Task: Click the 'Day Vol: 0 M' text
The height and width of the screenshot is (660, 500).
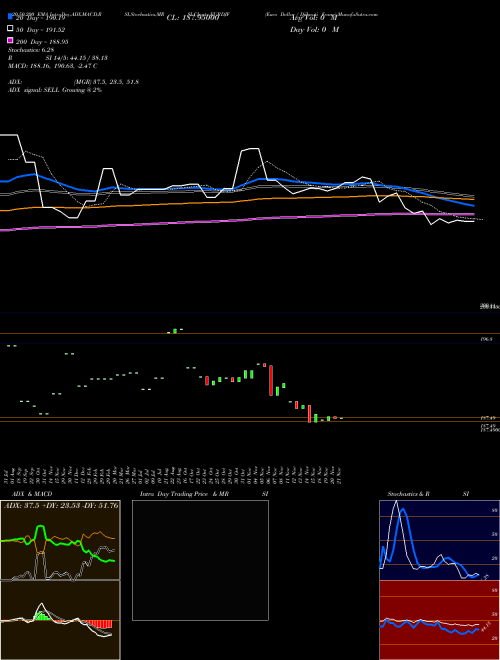Action: coord(314,30)
